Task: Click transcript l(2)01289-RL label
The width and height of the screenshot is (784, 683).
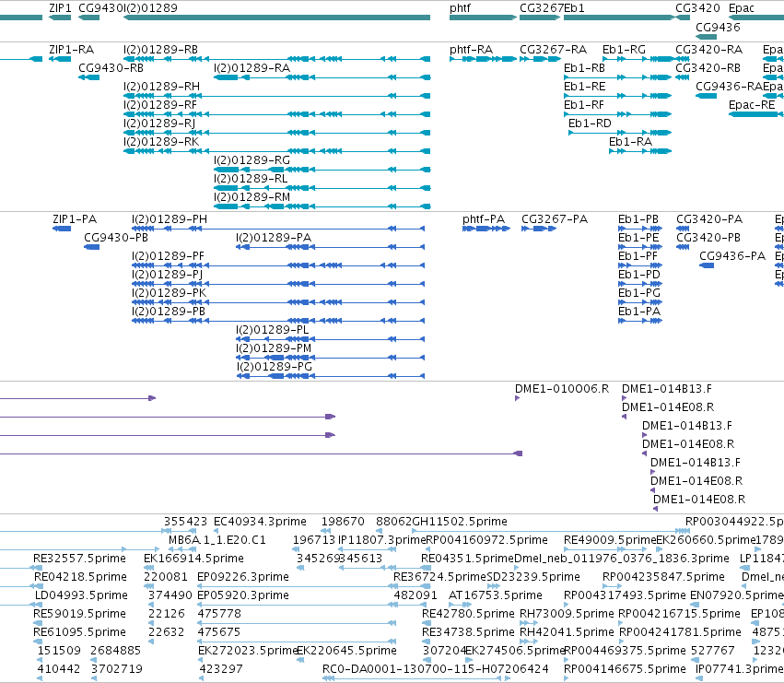Action: coord(251,179)
